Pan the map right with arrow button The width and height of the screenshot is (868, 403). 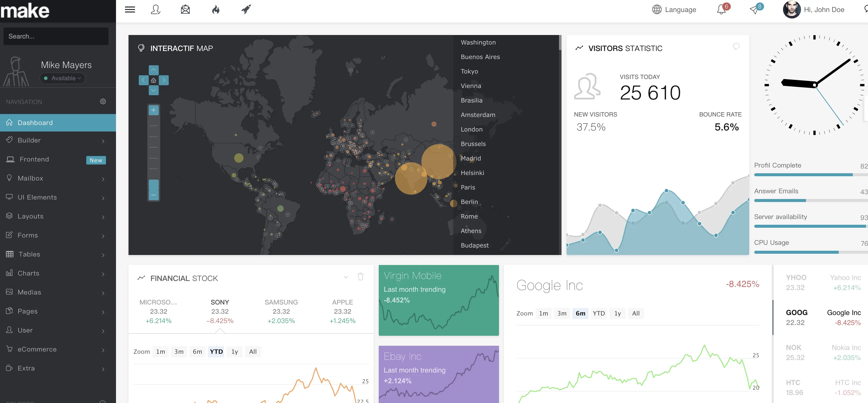pos(164,80)
